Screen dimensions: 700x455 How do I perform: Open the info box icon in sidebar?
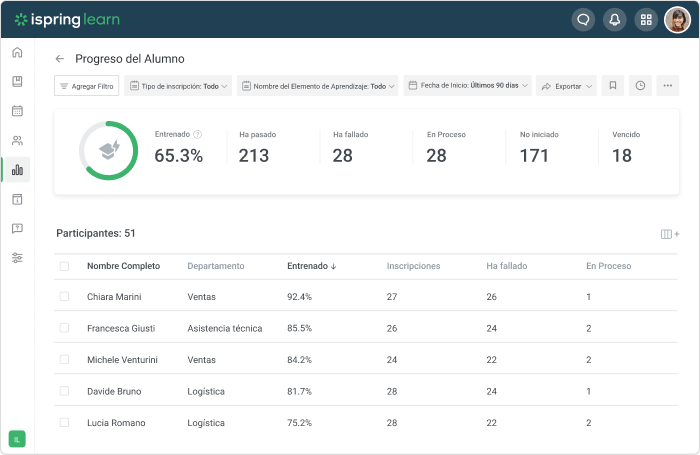coord(17,199)
